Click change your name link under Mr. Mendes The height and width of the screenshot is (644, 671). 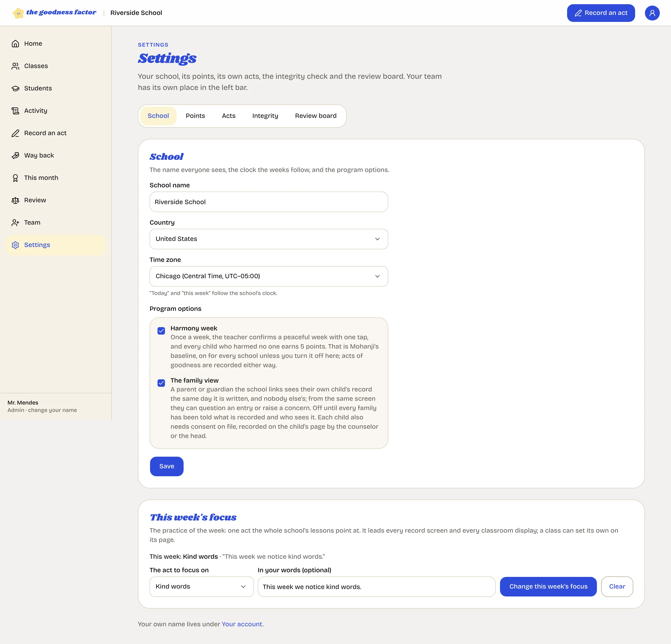pyautogui.click(x=52, y=410)
